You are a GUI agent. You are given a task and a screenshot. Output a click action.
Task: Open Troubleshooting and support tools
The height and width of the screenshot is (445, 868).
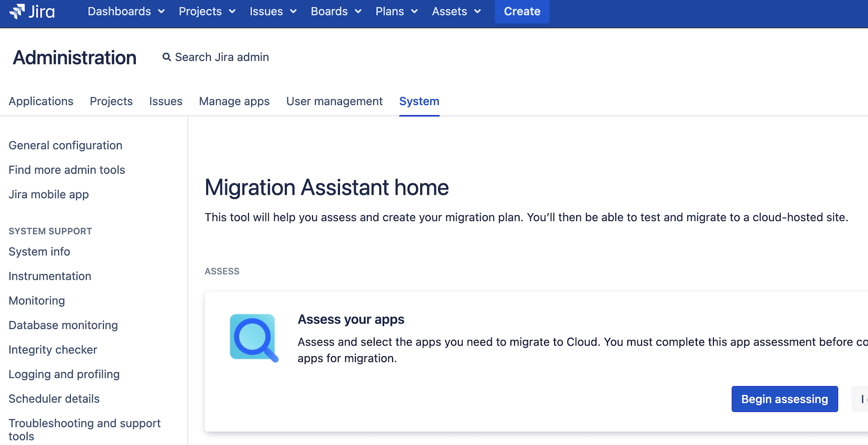click(84, 423)
